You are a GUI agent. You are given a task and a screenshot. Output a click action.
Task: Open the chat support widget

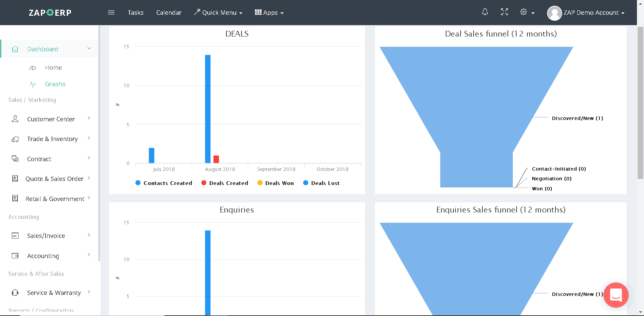(x=616, y=295)
